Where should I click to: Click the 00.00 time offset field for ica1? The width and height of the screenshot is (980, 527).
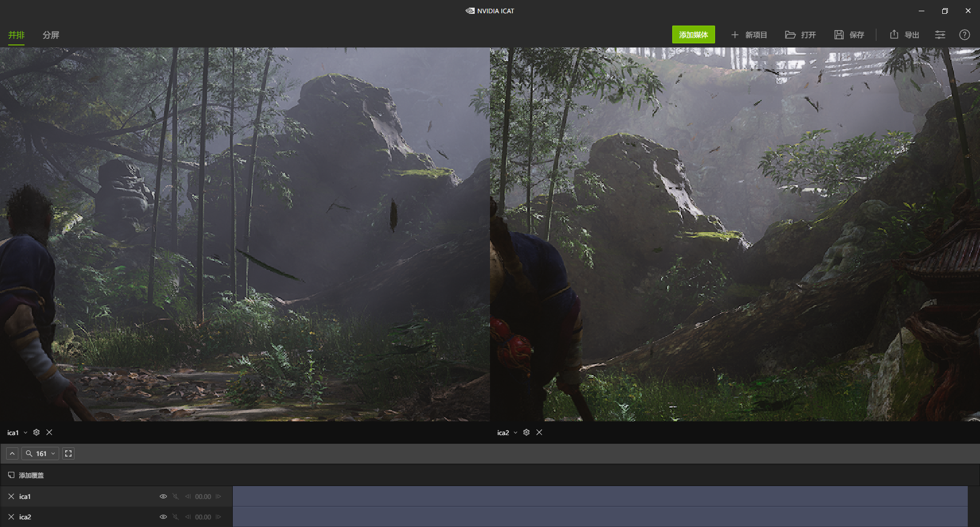click(203, 496)
